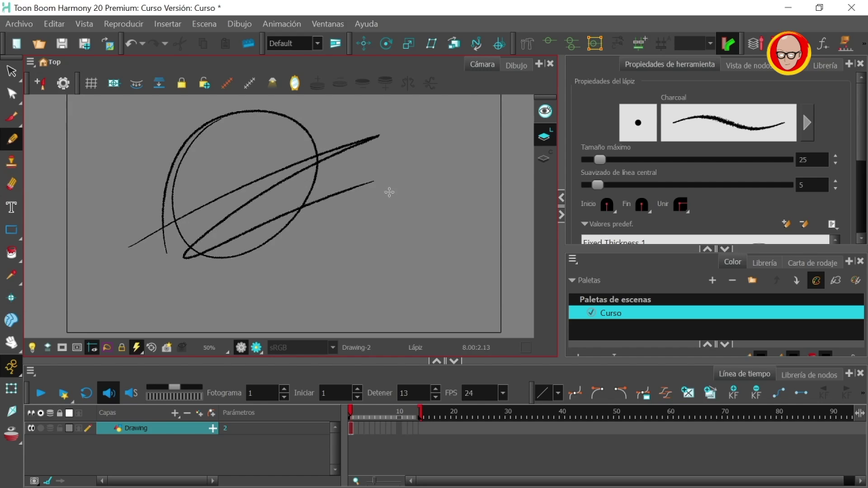The height and width of the screenshot is (488, 868).
Task: Open the Color panel hamburger menu
Action: click(573, 260)
